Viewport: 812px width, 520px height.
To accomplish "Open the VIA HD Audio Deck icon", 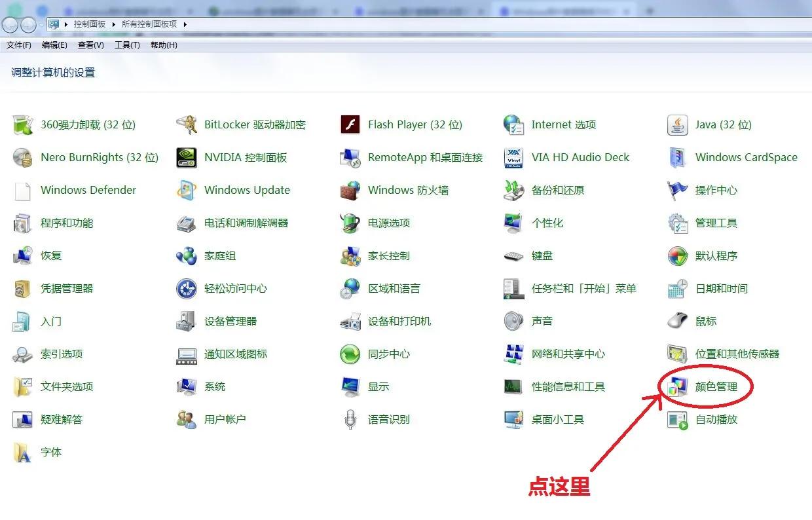I will point(514,157).
